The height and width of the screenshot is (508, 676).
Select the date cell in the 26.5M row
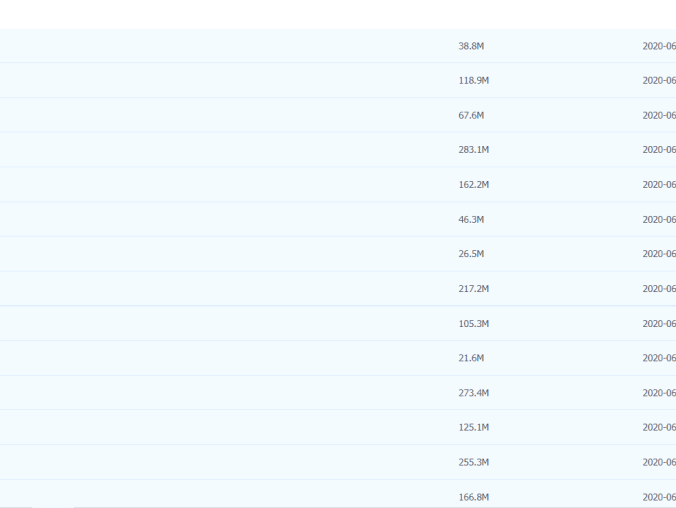pyautogui.click(x=658, y=254)
